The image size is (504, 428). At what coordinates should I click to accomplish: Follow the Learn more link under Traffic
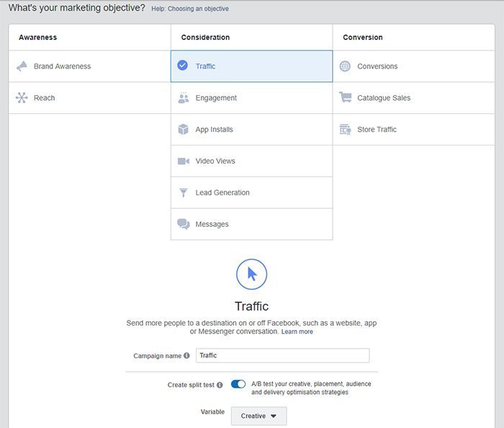(x=297, y=331)
